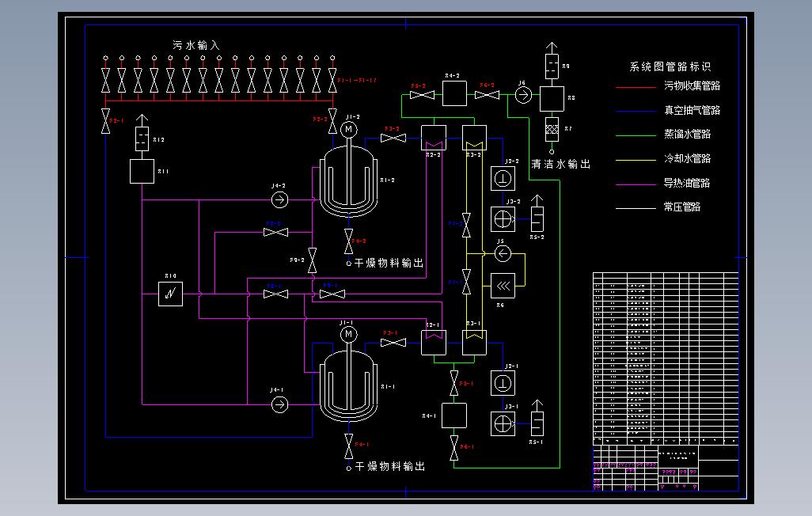Select the pump symbol labeled J4-1
This screenshot has width=812, height=516.
pyautogui.click(x=279, y=404)
